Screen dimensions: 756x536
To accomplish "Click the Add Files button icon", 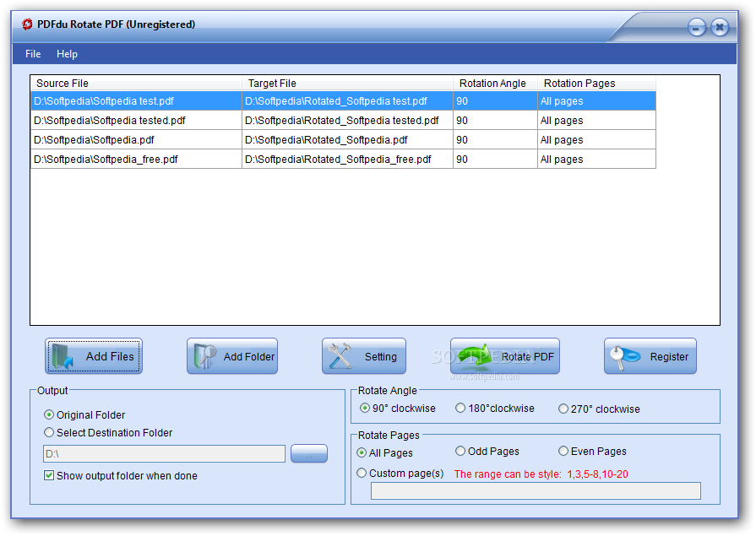I will coord(63,356).
